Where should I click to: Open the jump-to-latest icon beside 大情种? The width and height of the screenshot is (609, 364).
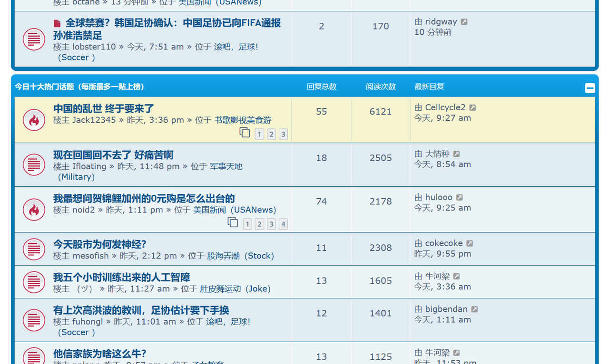pyautogui.click(x=456, y=154)
